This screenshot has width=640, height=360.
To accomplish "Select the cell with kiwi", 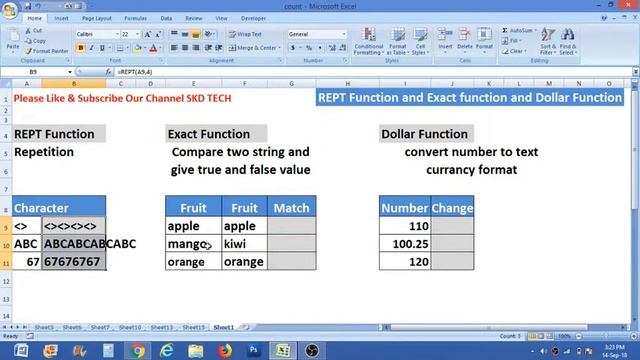I will tap(244, 244).
